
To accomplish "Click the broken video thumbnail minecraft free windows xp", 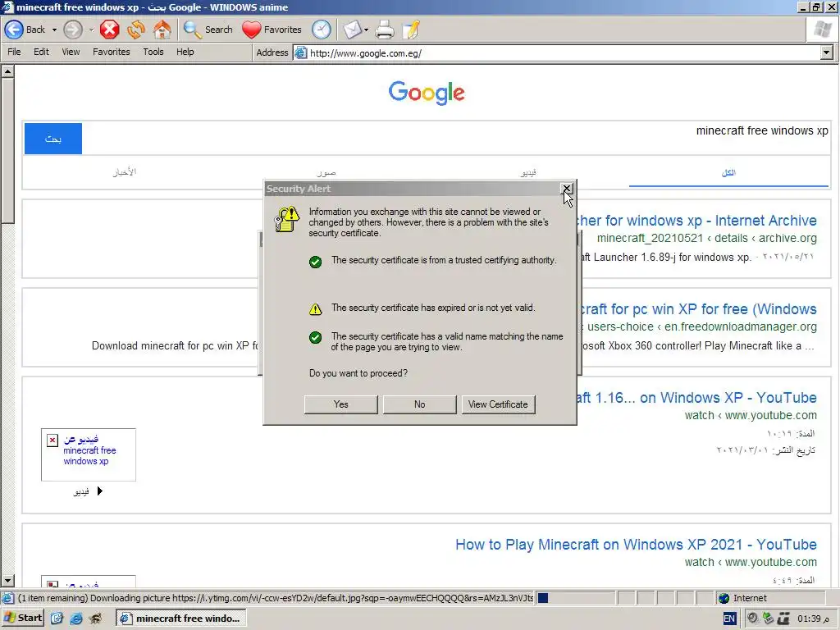I will tap(89, 454).
